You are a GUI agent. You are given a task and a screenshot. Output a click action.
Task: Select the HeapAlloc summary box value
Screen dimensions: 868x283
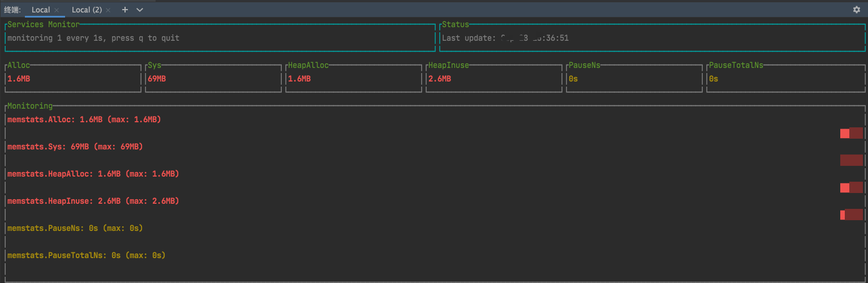point(299,79)
